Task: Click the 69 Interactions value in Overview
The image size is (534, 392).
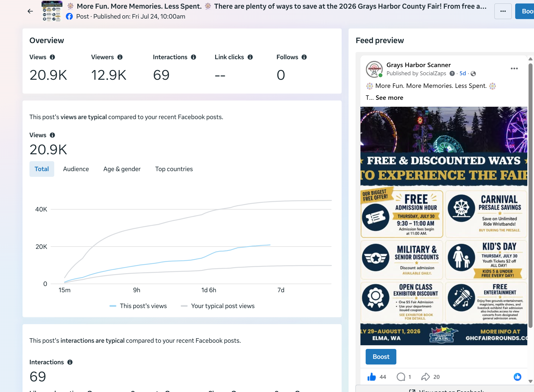Action: (x=161, y=75)
